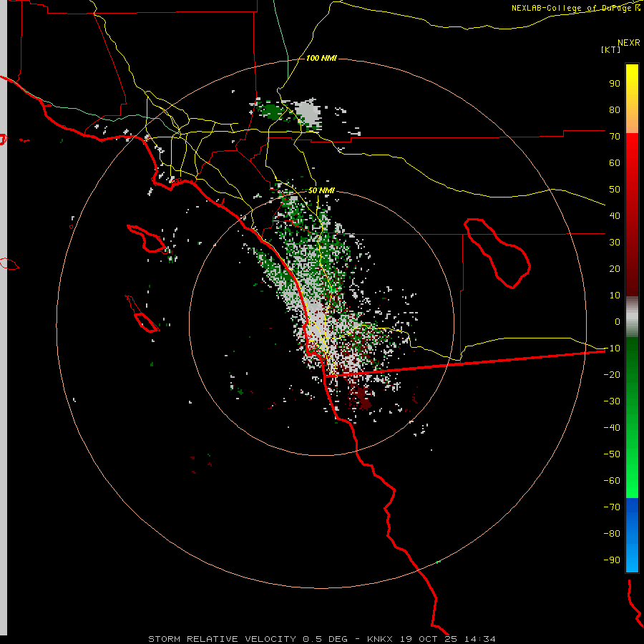Click the -40 value on velocity scale

[x=612, y=428]
